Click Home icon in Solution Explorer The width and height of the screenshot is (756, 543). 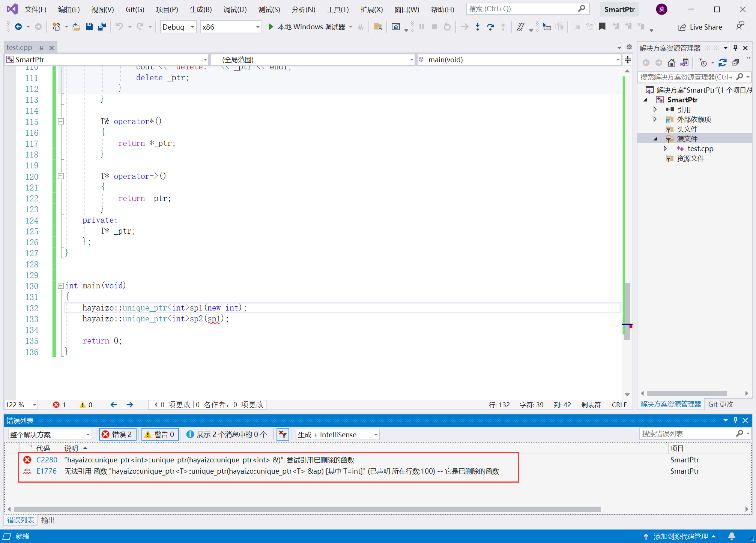coord(671,63)
